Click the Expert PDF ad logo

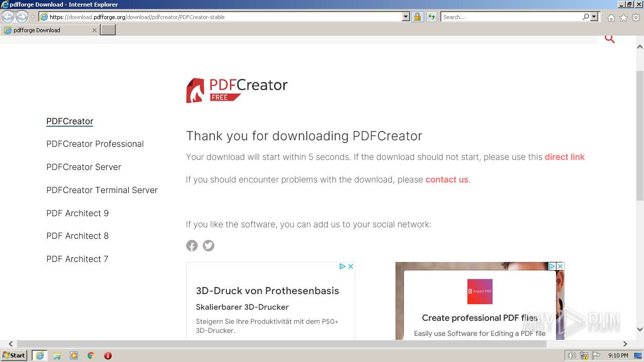pos(480,292)
